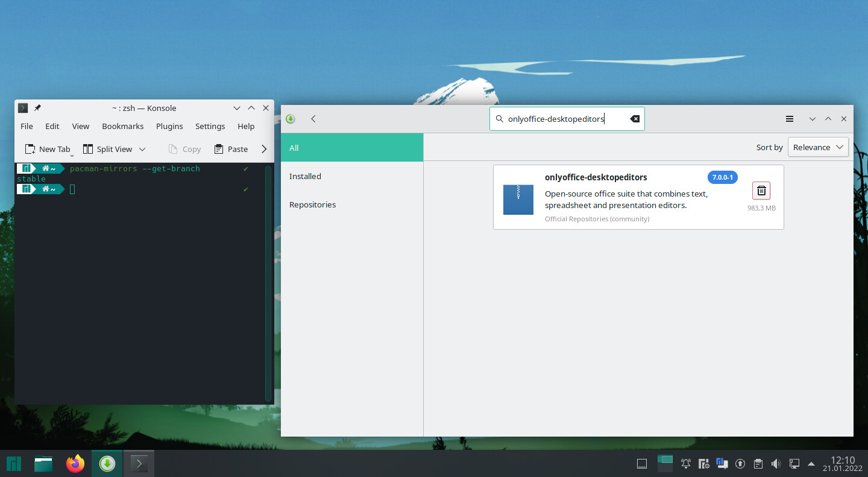Clear the package search field text

click(635, 119)
